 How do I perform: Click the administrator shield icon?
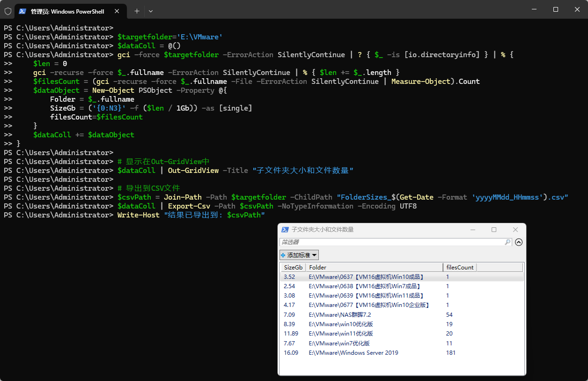[x=7, y=11]
